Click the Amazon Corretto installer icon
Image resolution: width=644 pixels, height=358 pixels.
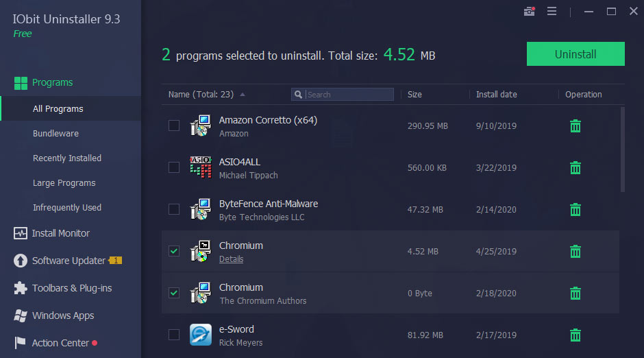(201, 126)
